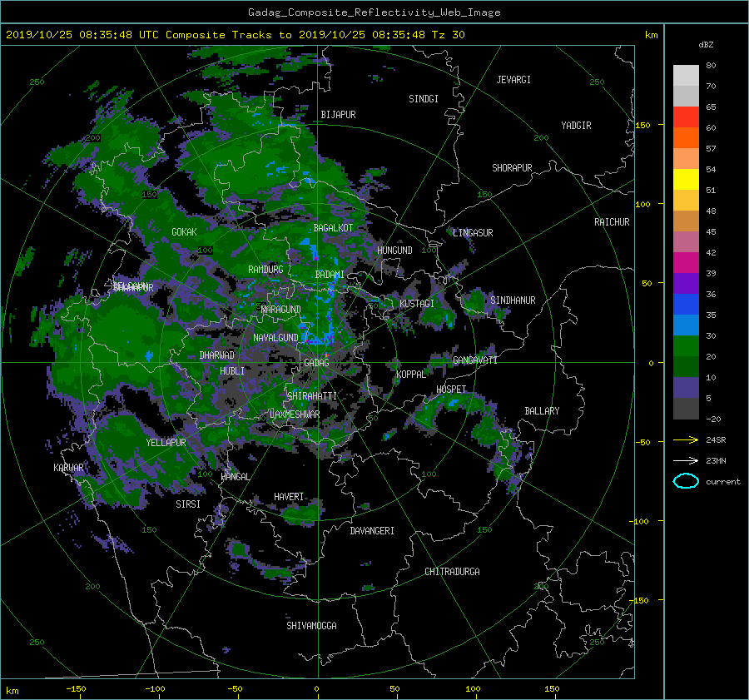Viewport: 749px width, 700px height.
Task: Click the DAVANGERI label on the map
Action: (x=372, y=531)
